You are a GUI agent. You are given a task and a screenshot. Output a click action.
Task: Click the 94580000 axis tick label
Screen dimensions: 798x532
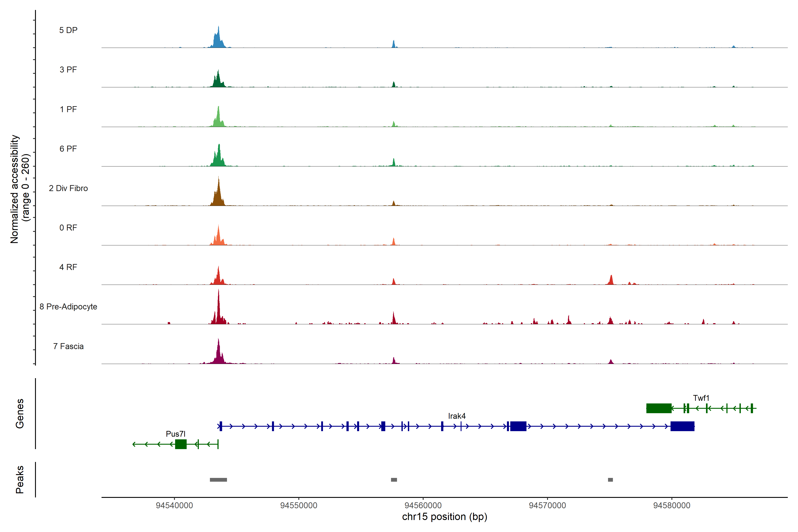[x=671, y=506]
